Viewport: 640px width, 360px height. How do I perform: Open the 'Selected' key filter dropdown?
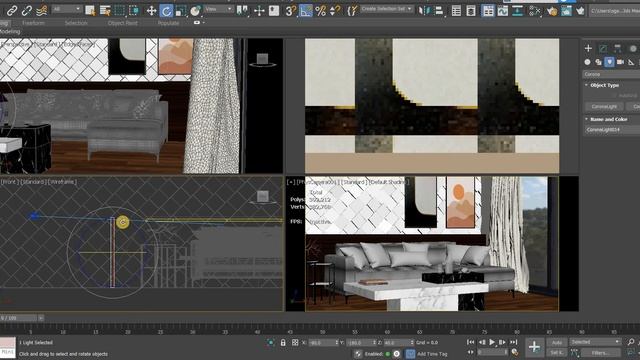pyautogui.click(x=596, y=342)
